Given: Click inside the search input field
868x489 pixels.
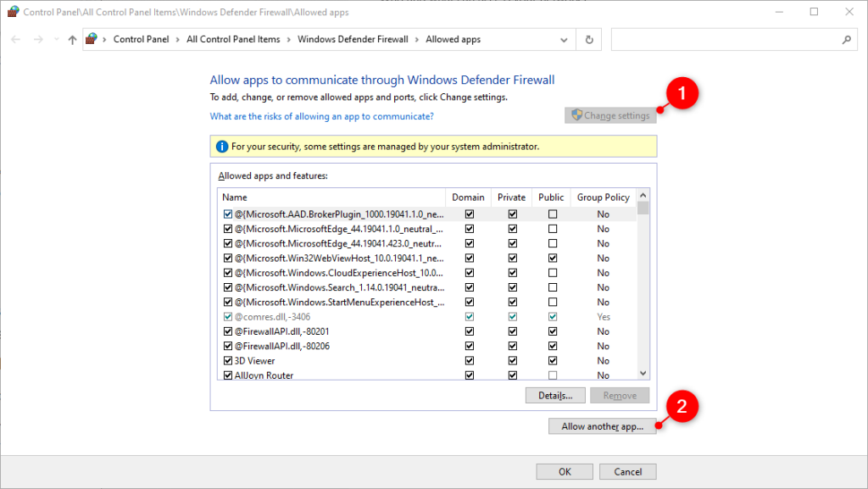Looking at the screenshot, I should click(729, 39).
